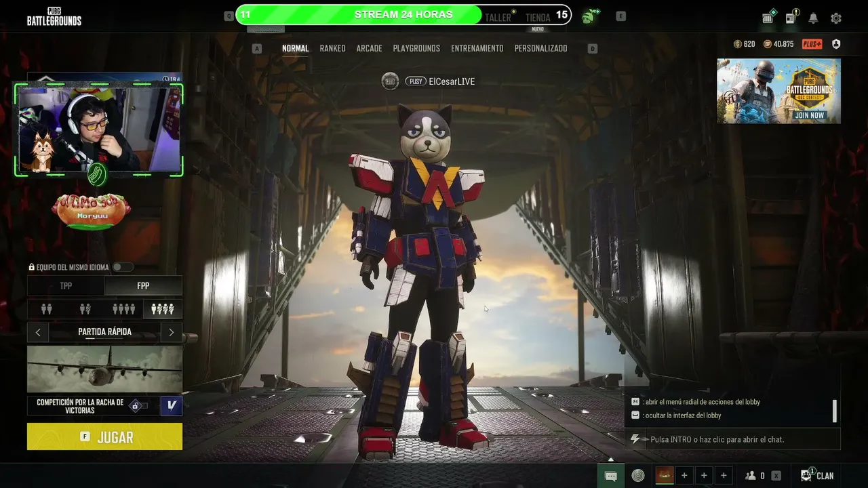Switch to NORMAL mode tab
868x488 pixels.
295,48
